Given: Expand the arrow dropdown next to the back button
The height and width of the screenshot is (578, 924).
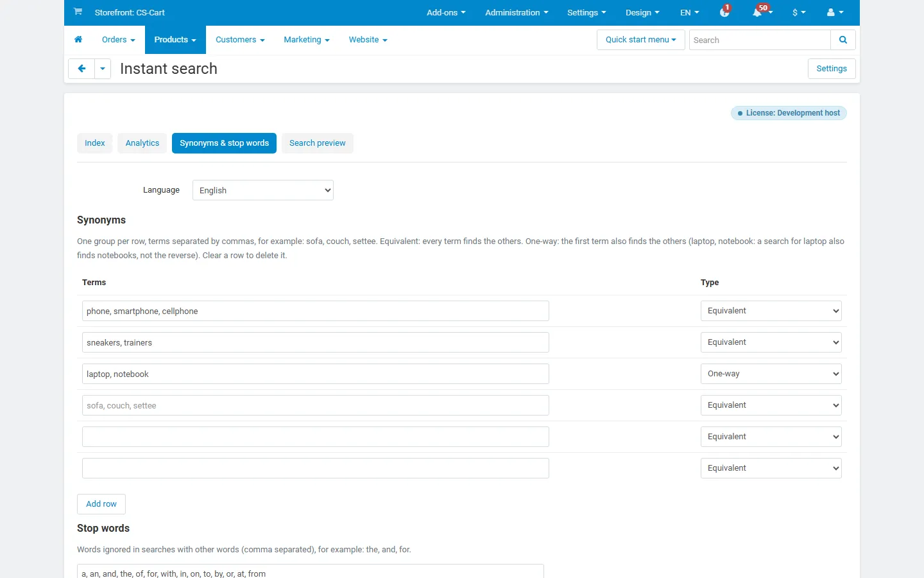Looking at the screenshot, I should [103, 69].
